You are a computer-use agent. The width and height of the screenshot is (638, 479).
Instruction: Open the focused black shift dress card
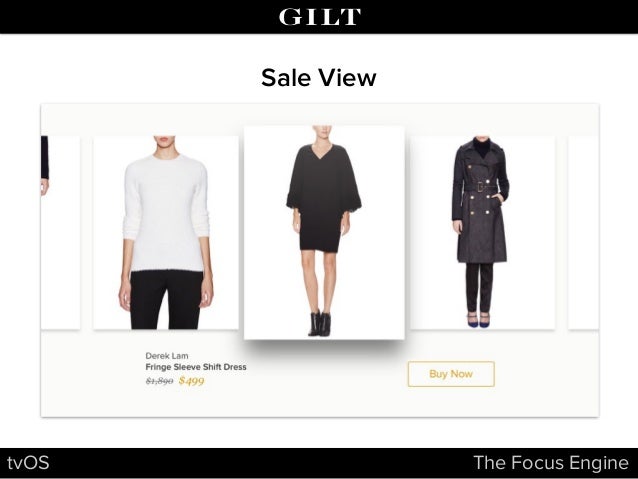tap(324, 232)
